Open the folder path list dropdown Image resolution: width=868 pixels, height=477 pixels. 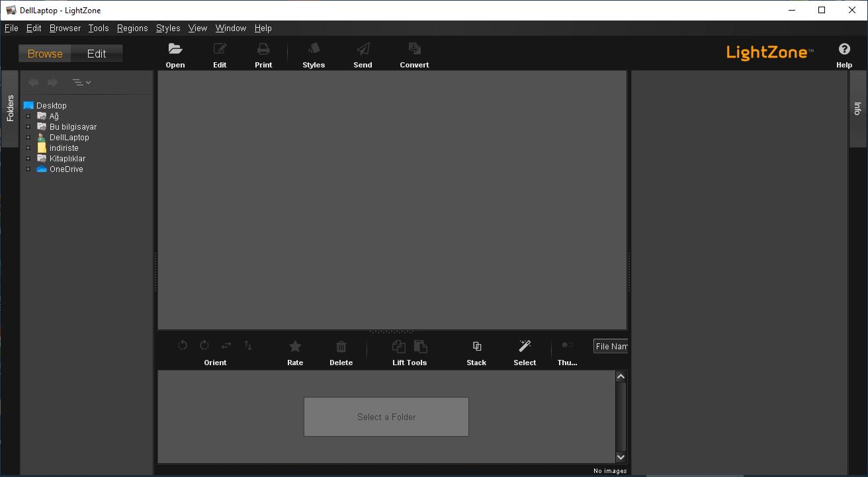coord(81,83)
